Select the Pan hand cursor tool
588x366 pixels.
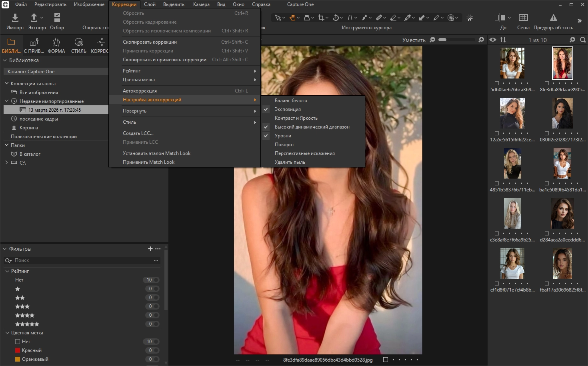[x=292, y=18]
